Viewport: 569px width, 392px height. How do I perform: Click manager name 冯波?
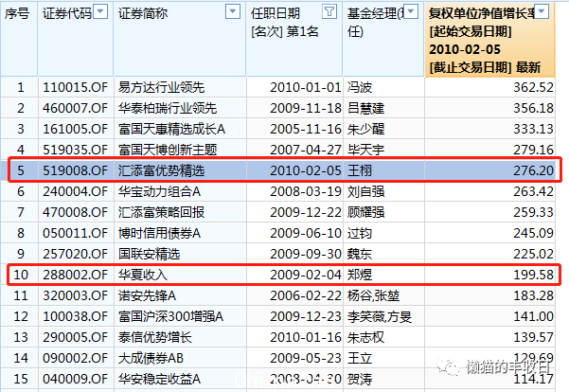(x=359, y=87)
